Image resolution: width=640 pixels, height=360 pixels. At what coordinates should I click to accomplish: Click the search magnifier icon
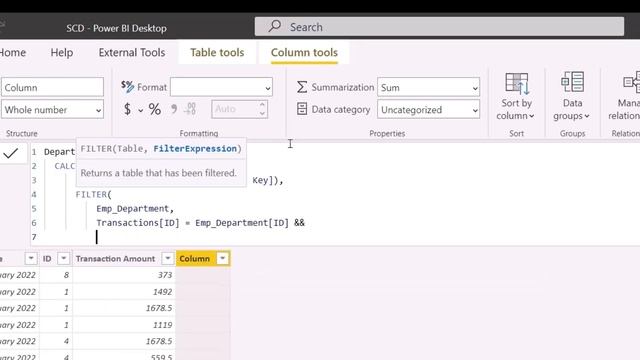click(275, 26)
